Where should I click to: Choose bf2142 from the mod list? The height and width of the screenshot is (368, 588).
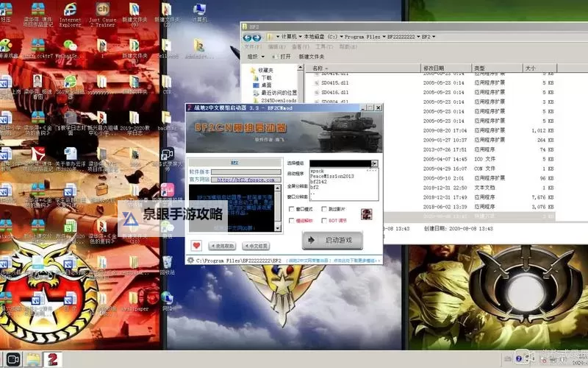point(318,181)
